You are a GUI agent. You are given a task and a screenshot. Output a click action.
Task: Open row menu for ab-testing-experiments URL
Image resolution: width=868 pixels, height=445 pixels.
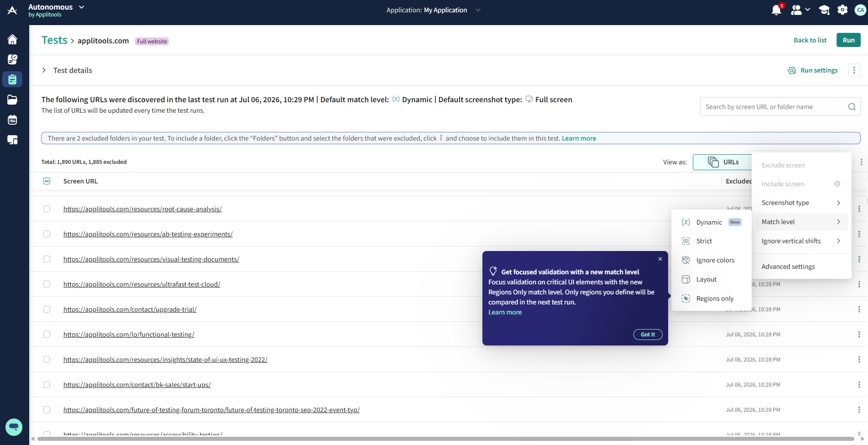[859, 234]
